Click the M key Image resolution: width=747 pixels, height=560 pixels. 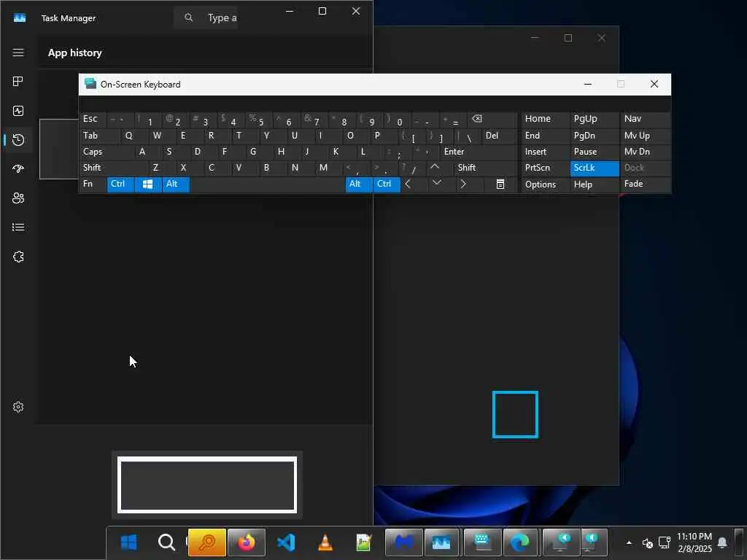(329, 168)
